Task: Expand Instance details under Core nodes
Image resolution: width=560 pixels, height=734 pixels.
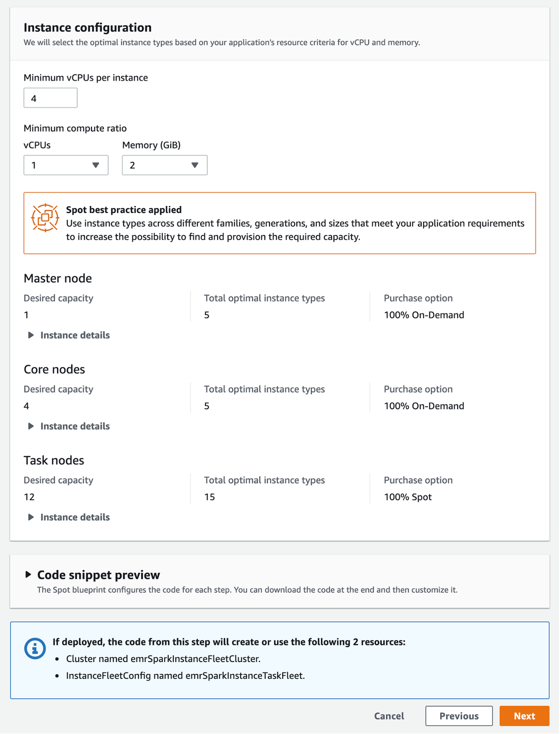Action: pos(74,426)
